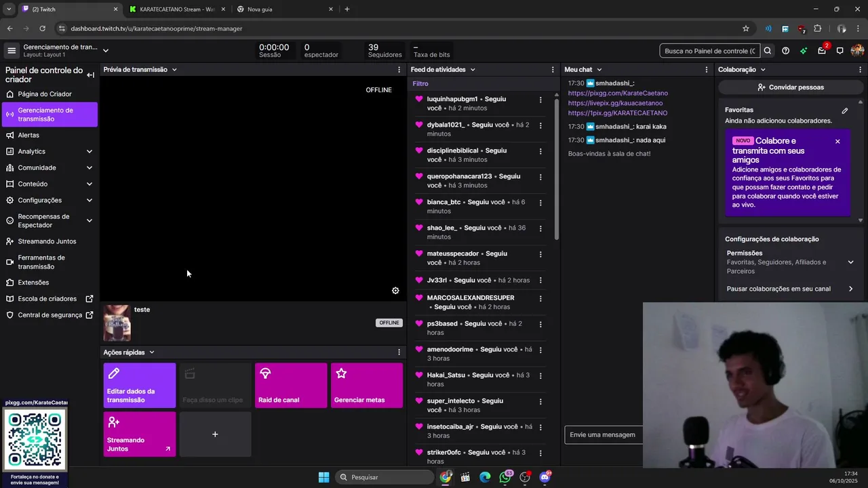Screen dimensions: 868x488
Task: Select Gerenciamento de transmissão in sidebar
Action: tap(50, 115)
